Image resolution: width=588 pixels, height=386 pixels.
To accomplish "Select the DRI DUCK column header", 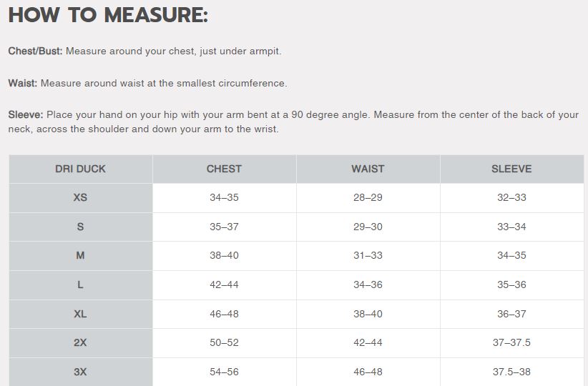I will click(x=80, y=169).
